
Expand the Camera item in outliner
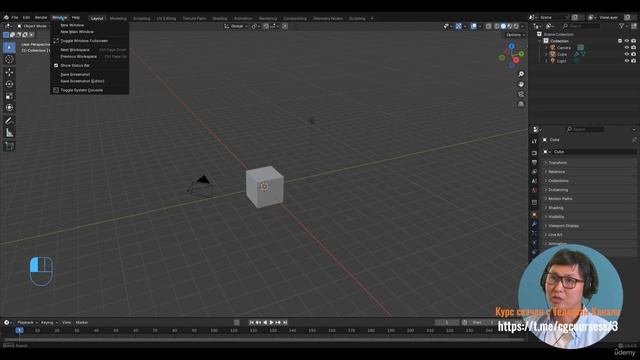pyautogui.click(x=547, y=48)
